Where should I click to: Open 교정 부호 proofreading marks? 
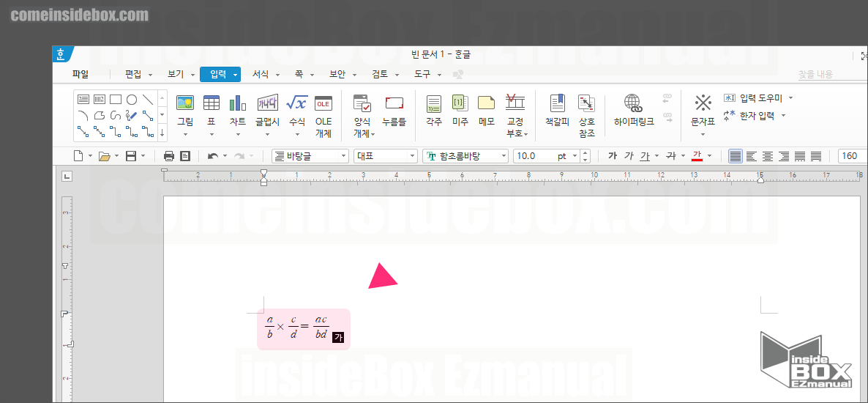[515, 114]
